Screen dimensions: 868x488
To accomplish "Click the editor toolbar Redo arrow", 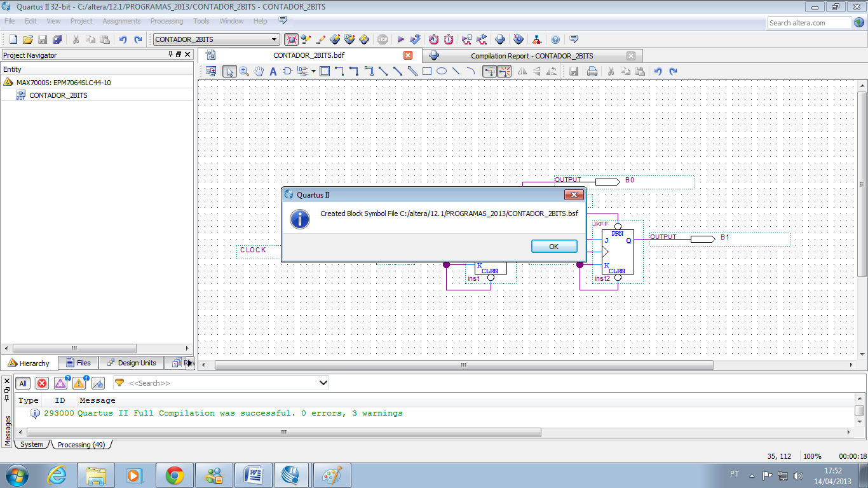I will (673, 71).
